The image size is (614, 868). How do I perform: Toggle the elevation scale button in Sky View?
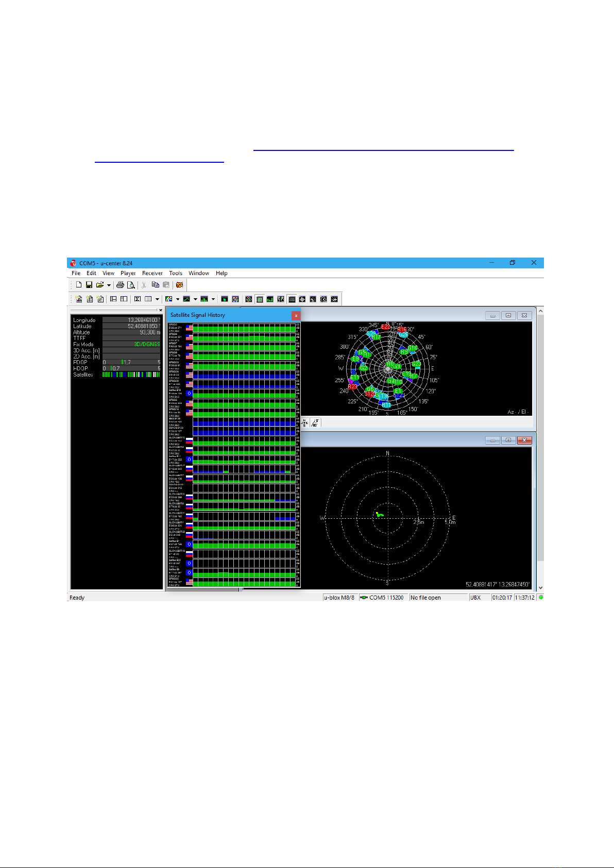pos(315,422)
